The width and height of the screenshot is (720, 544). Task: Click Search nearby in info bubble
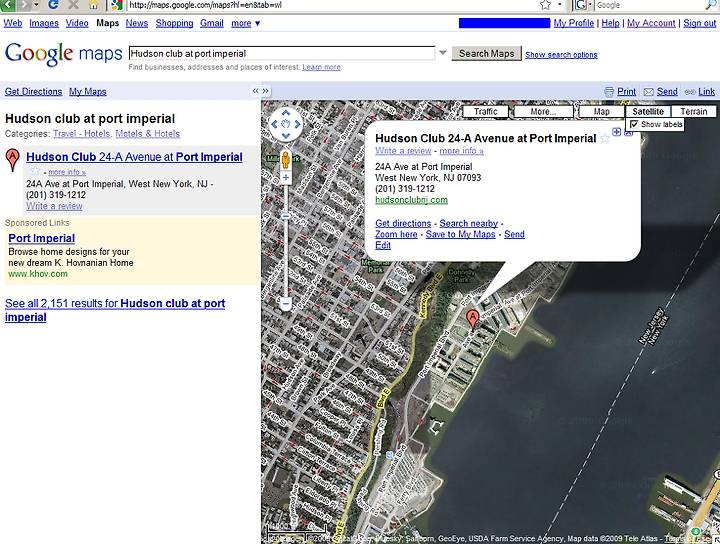pos(468,223)
